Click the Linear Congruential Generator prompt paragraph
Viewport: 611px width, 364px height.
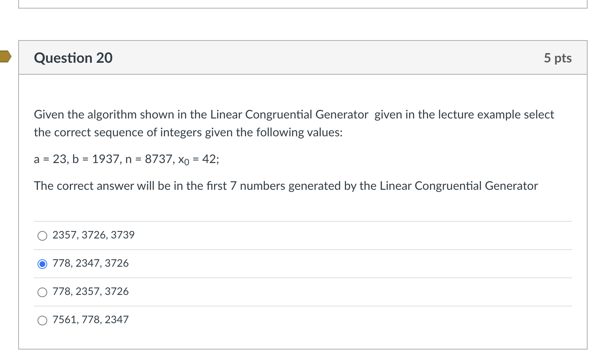click(x=294, y=123)
